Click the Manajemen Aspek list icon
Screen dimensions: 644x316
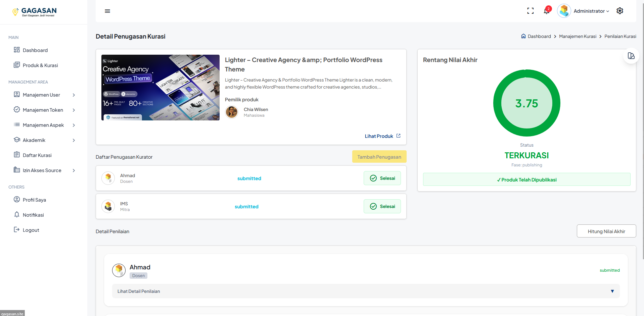pos(17,124)
